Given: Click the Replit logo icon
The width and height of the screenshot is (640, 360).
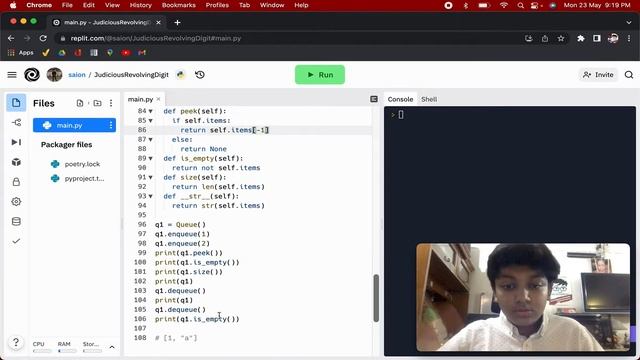Looking at the screenshot, I should (x=32, y=75).
